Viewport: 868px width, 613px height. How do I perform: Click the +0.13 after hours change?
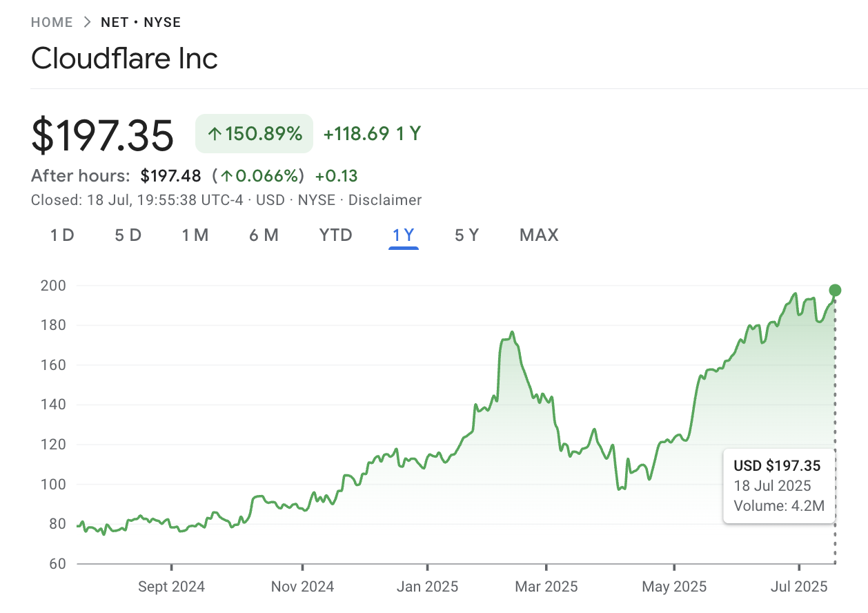click(337, 176)
